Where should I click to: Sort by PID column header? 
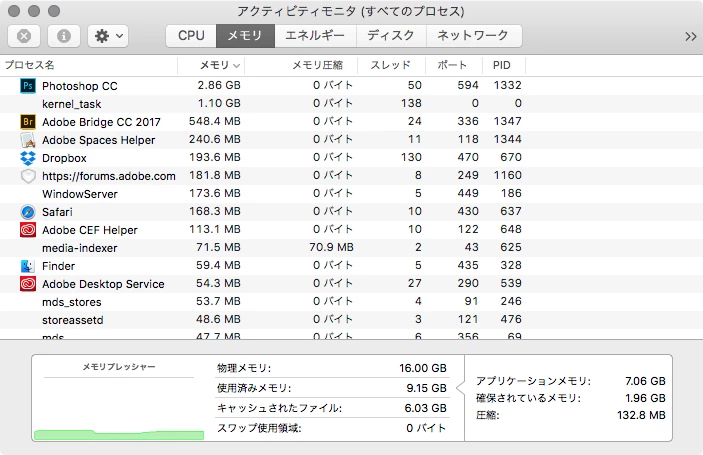click(x=503, y=65)
